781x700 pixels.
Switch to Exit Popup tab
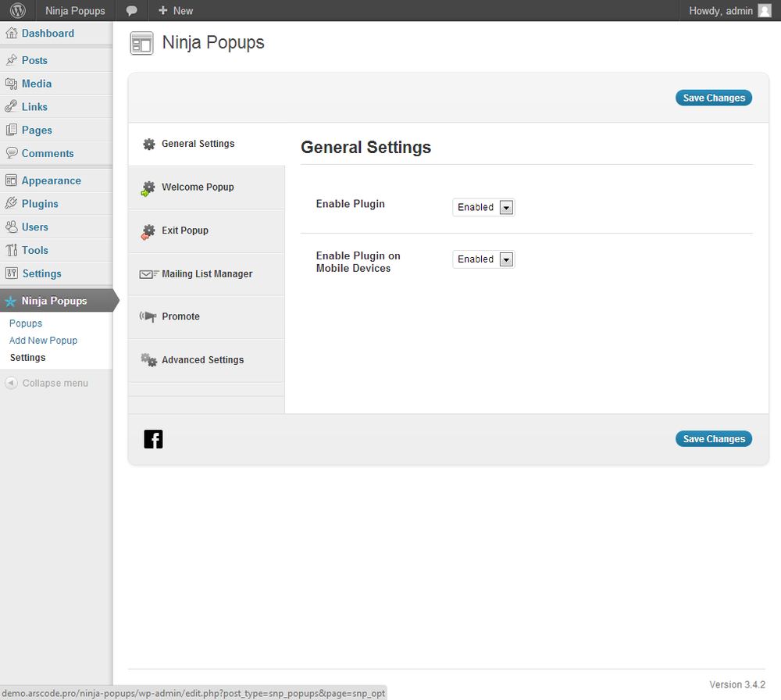point(207,231)
